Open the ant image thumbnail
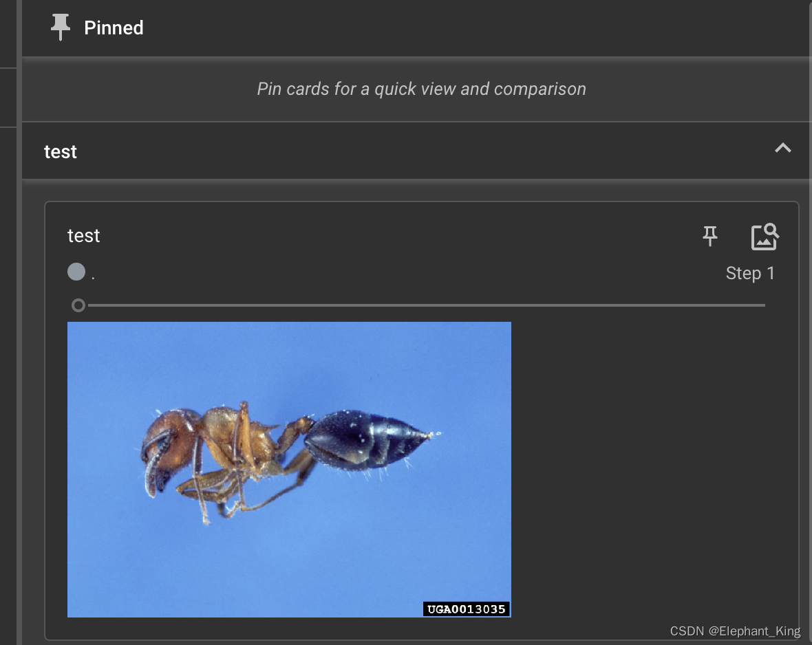The height and width of the screenshot is (645, 812). [289, 469]
